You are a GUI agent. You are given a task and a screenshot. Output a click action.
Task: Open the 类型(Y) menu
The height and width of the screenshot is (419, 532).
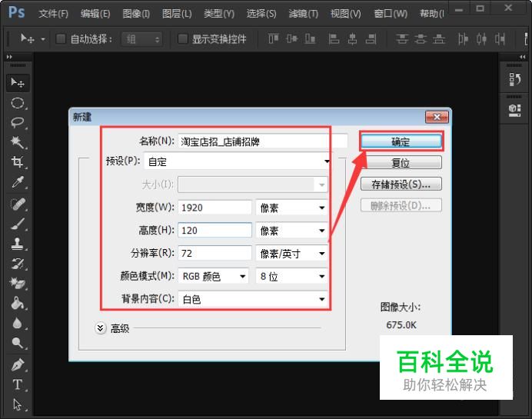(x=219, y=14)
